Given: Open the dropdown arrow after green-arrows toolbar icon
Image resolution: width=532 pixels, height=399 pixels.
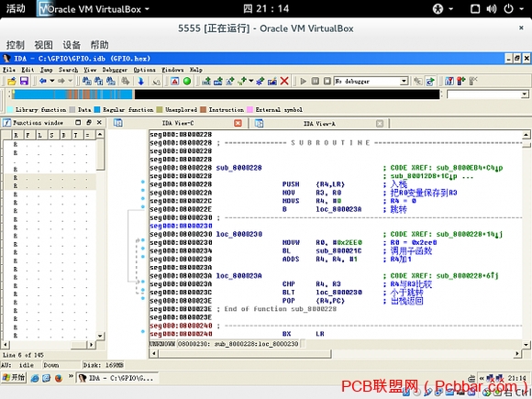Looking at the screenshot, I should [x=251, y=81].
